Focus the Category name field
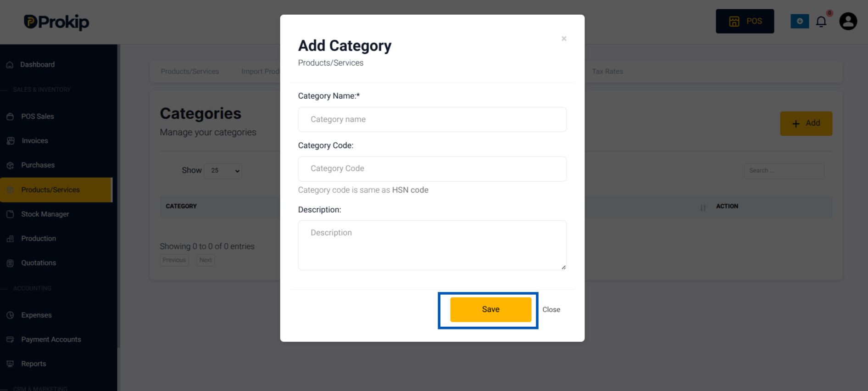The width and height of the screenshot is (868, 391). point(432,119)
